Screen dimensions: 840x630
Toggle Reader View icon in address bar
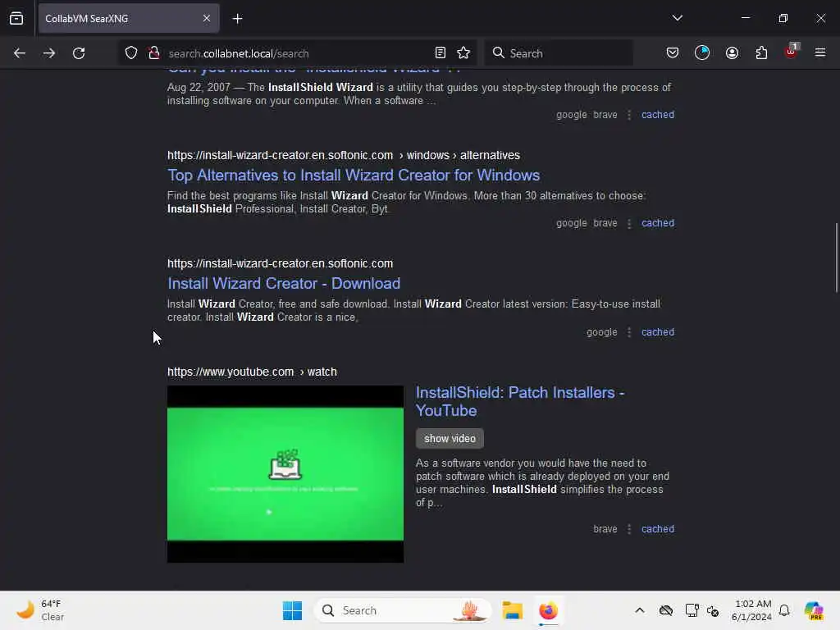pos(441,53)
